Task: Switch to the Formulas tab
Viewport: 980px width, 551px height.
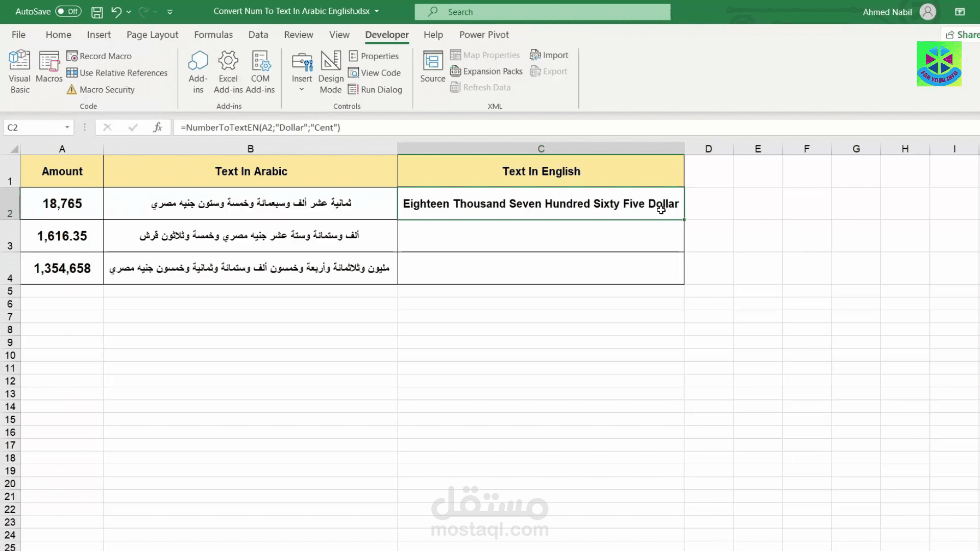Action: (213, 35)
